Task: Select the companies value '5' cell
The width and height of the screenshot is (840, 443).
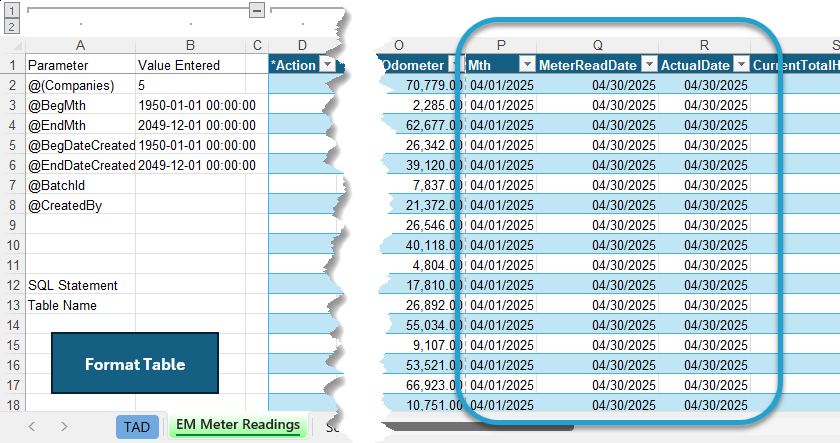Action: click(190, 85)
